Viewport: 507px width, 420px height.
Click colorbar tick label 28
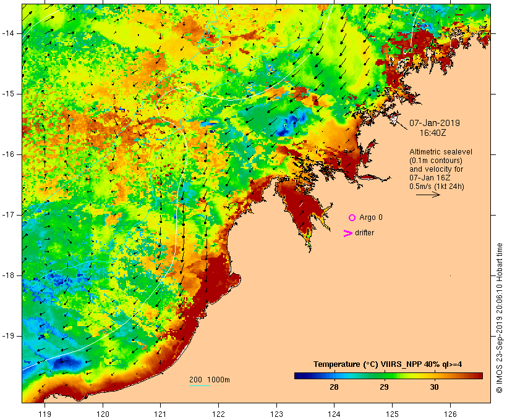click(x=334, y=387)
